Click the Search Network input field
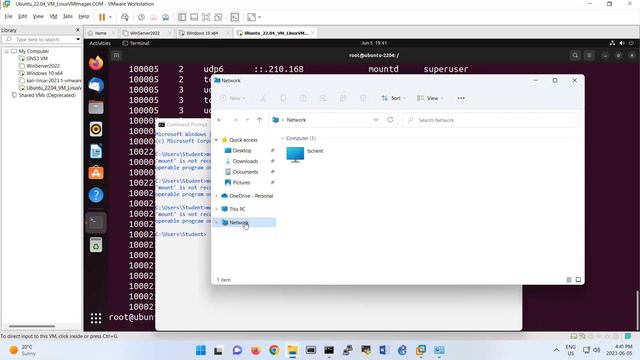This screenshot has height=360, width=640. [491, 120]
